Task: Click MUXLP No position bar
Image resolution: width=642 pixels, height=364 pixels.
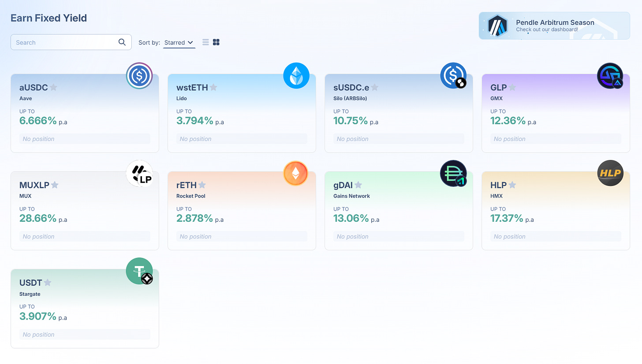Action: click(x=85, y=237)
